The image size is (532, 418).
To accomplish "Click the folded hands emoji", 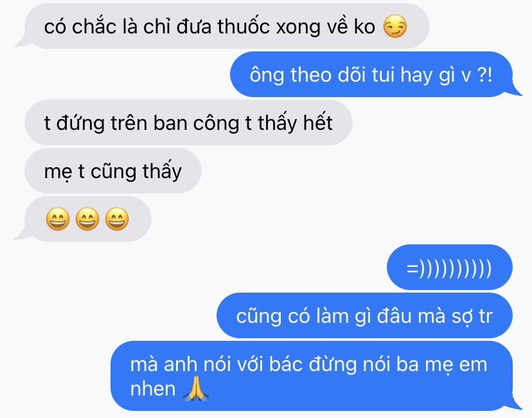I will click(x=196, y=389).
